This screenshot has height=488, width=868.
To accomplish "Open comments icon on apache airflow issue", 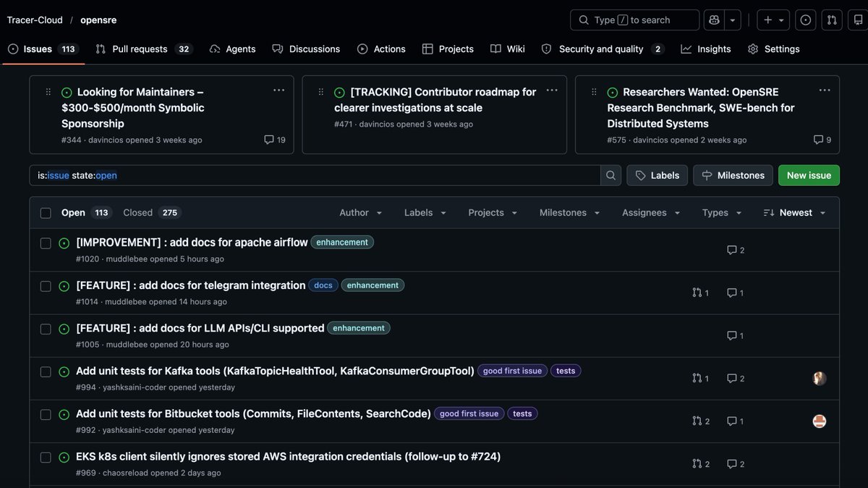I will [x=736, y=250].
